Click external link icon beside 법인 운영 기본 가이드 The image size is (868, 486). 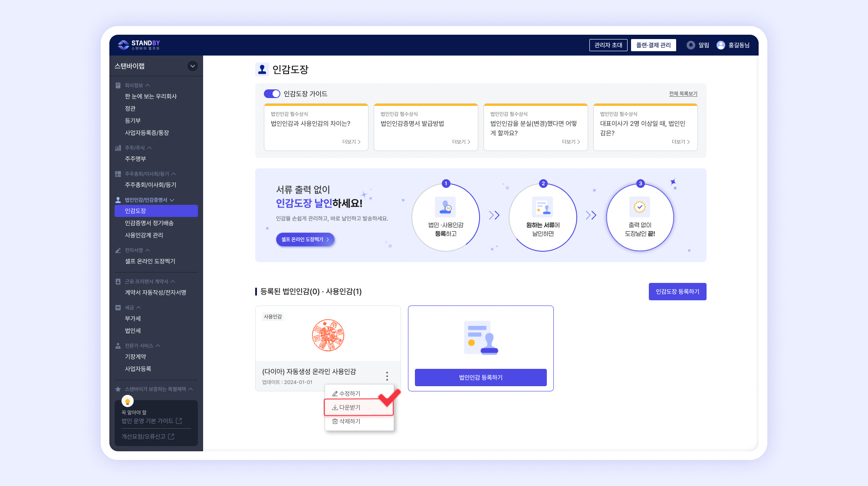[x=179, y=421]
